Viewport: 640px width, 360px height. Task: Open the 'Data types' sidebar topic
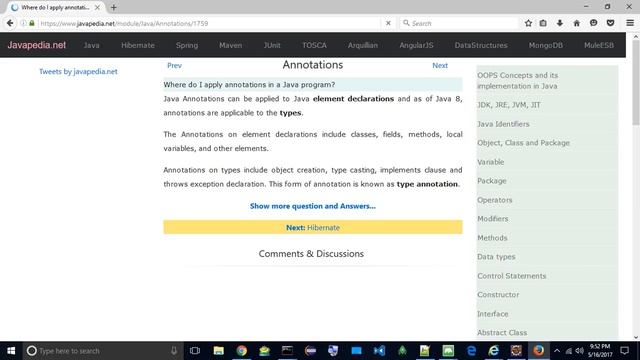pos(496,257)
